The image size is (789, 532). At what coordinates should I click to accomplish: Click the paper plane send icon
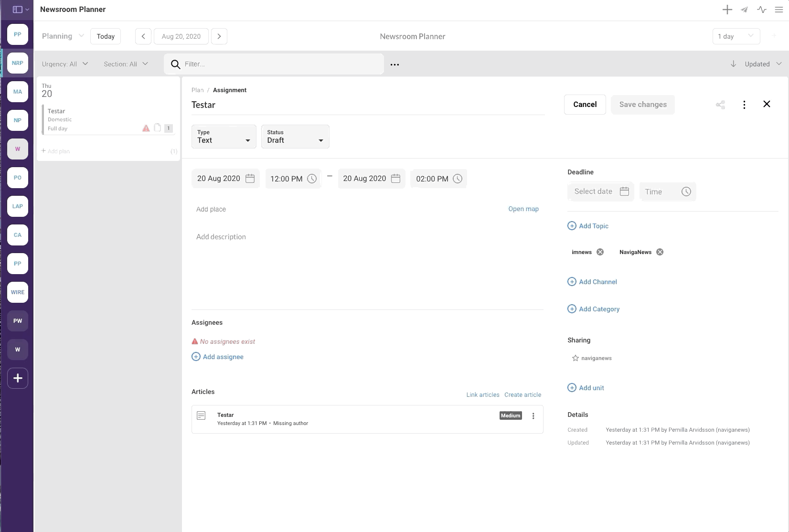[x=744, y=10]
